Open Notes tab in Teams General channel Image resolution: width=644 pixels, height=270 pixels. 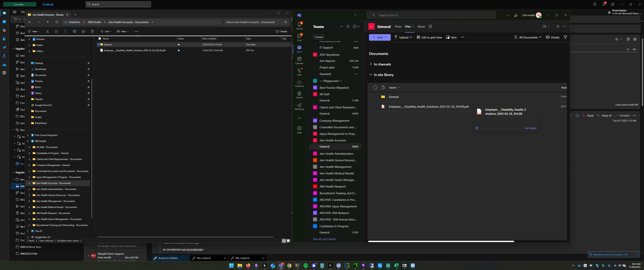coord(421,27)
